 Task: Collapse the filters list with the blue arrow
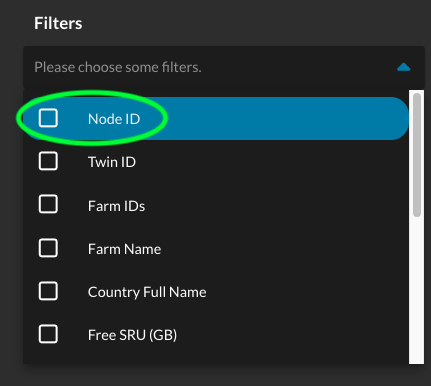coord(403,67)
